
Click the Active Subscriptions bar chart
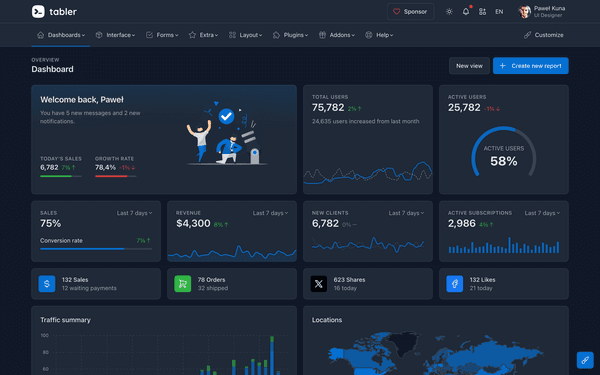click(504, 245)
